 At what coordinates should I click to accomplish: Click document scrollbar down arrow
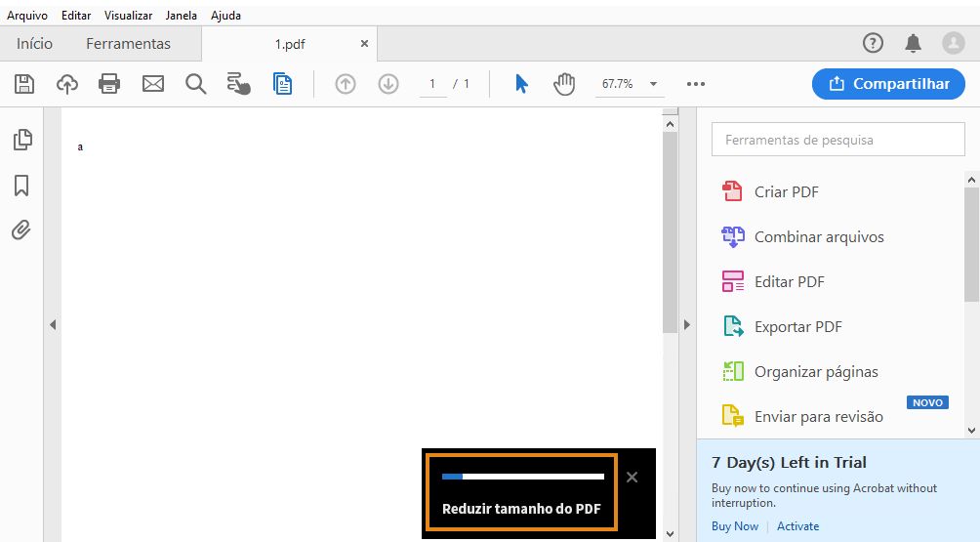pyautogui.click(x=670, y=534)
